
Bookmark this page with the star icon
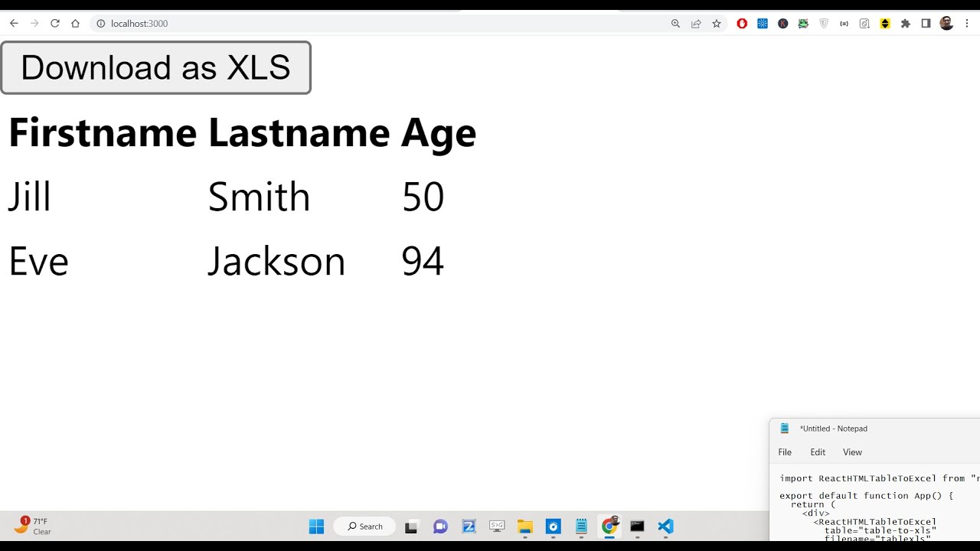click(717, 24)
